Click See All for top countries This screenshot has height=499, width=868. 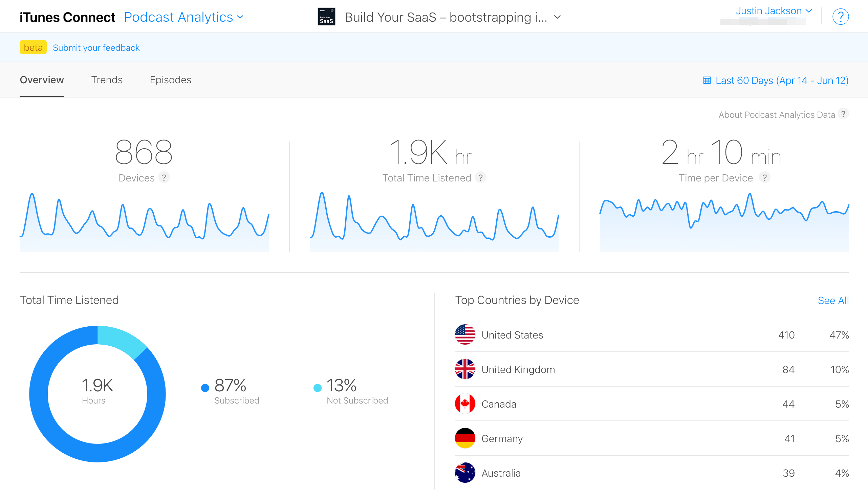[x=833, y=301]
